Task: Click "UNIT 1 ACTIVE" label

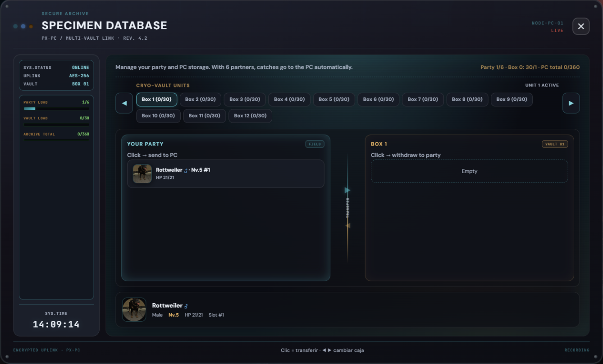Action: tap(542, 85)
